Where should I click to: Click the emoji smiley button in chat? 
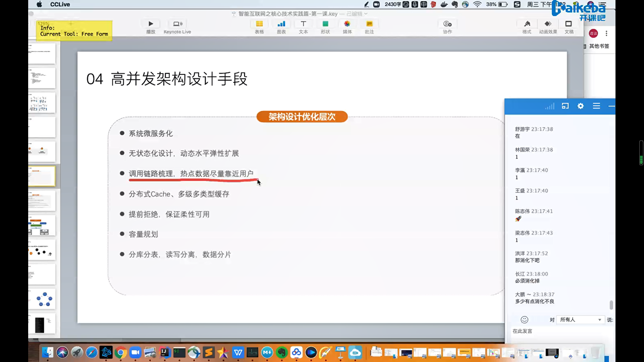524,320
